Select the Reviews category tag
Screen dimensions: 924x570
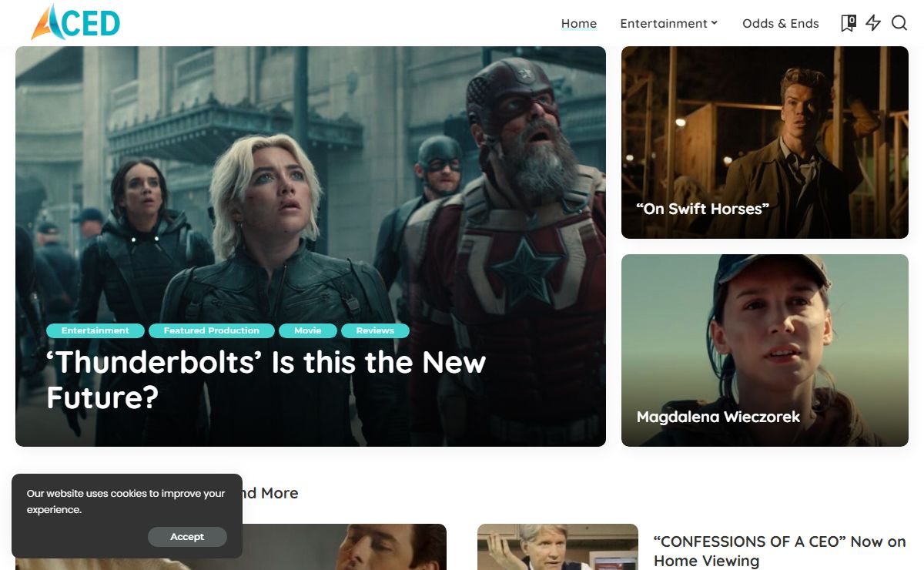click(375, 330)
